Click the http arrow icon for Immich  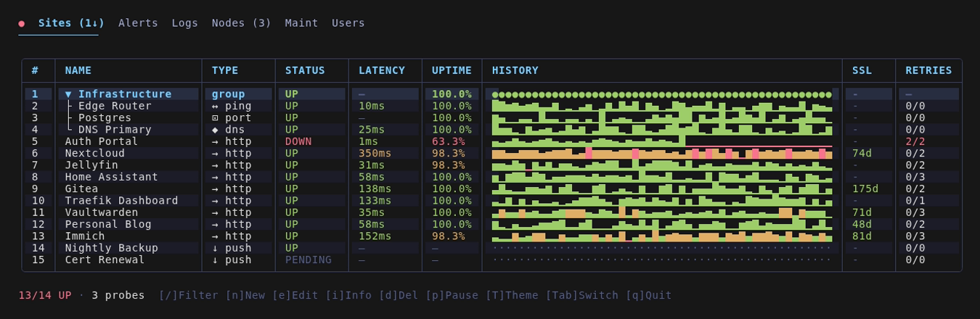coord(215,236)
